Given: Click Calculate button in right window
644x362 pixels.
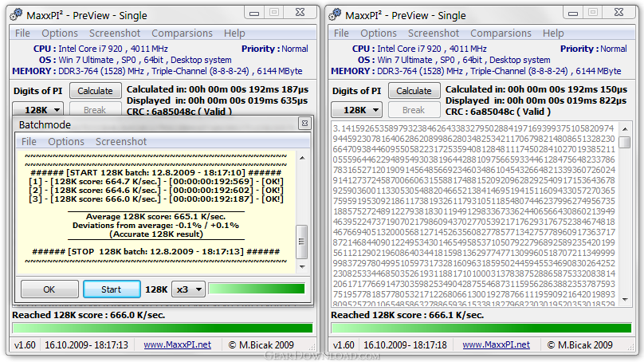Looking at the screenshot, I should coord(414,91).
